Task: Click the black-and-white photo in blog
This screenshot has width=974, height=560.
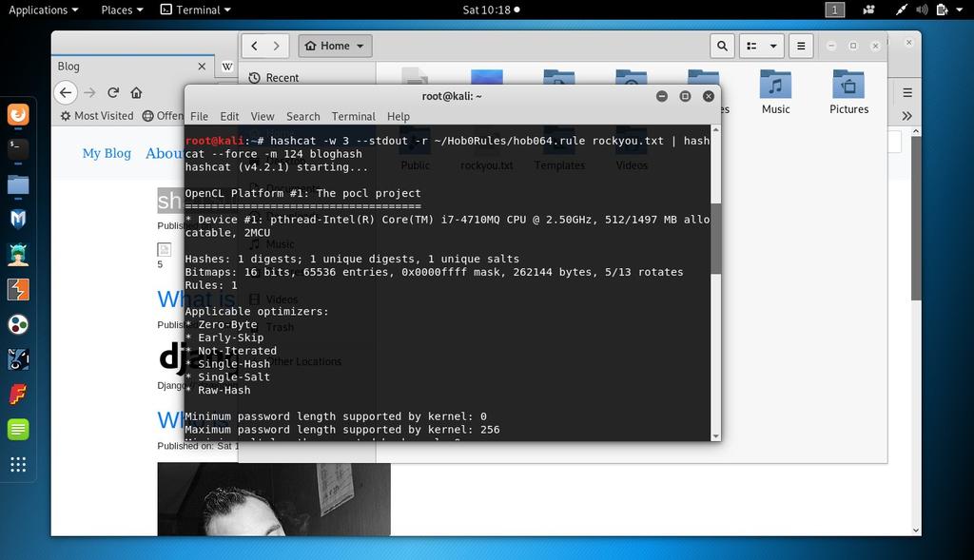Action: tap(274, 499)
